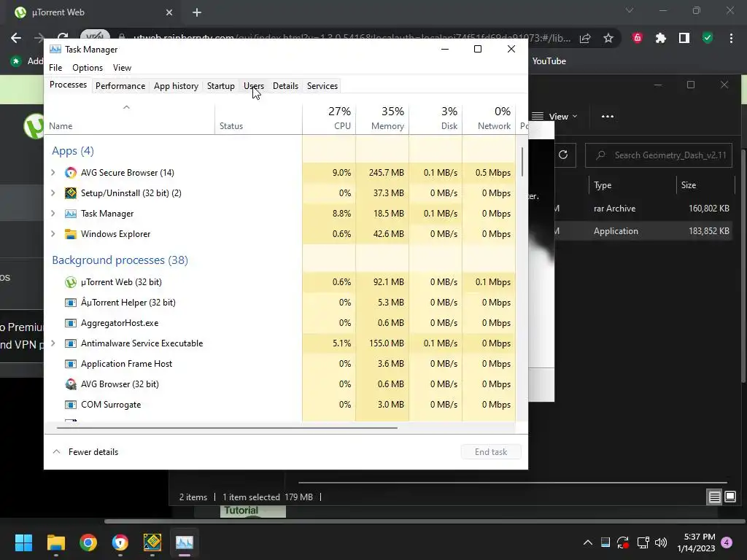Switch to the Users tab
Image resolution: width=747 pixels, height=560 pixels.
(x=253, y=86)
